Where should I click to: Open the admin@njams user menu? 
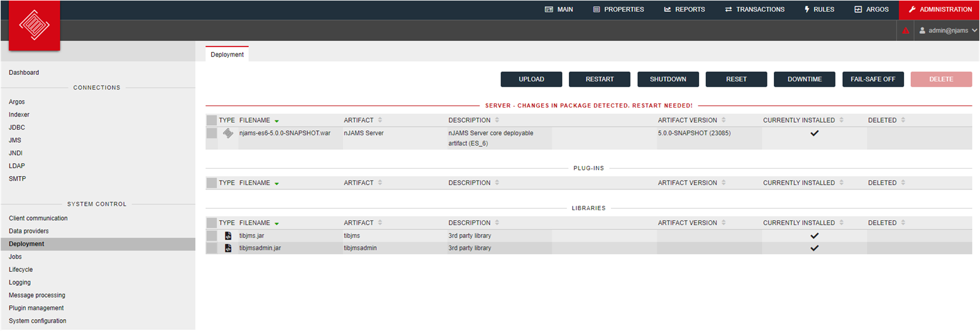[948, 30]
